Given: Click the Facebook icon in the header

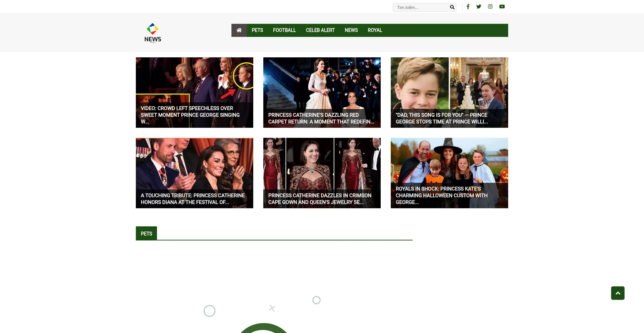Looking at the screenshot, I should pyautogui.click(x=468, y=7).
